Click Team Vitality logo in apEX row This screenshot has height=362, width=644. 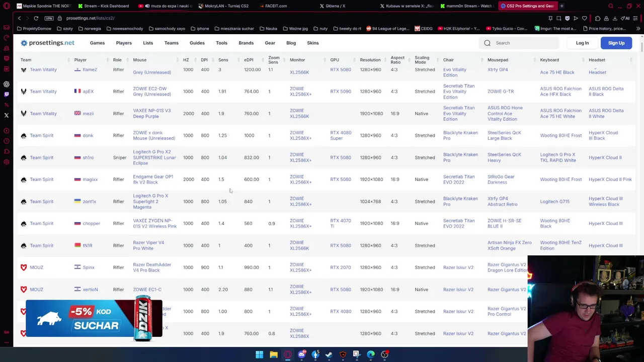point(23,92)
